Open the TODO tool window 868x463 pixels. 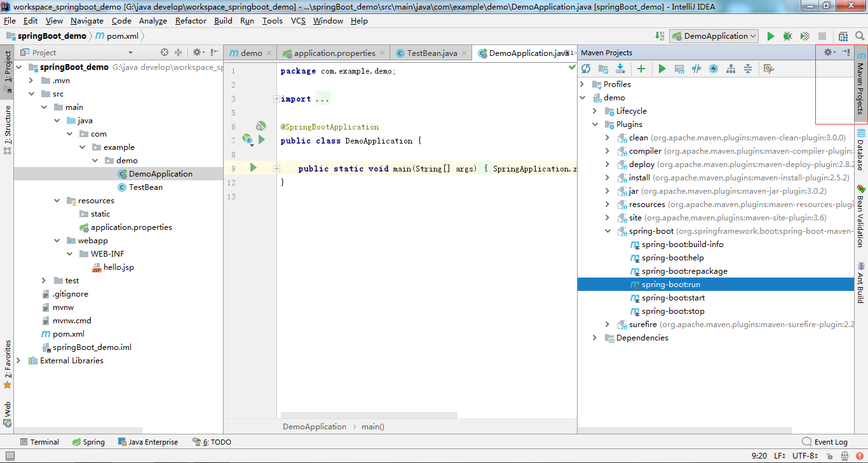pos(212,442)
